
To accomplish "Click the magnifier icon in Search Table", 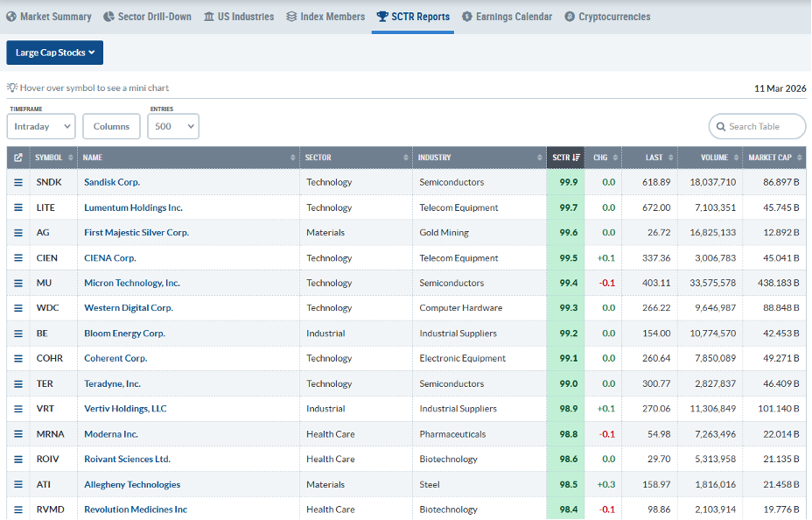I will coord(720,126).
